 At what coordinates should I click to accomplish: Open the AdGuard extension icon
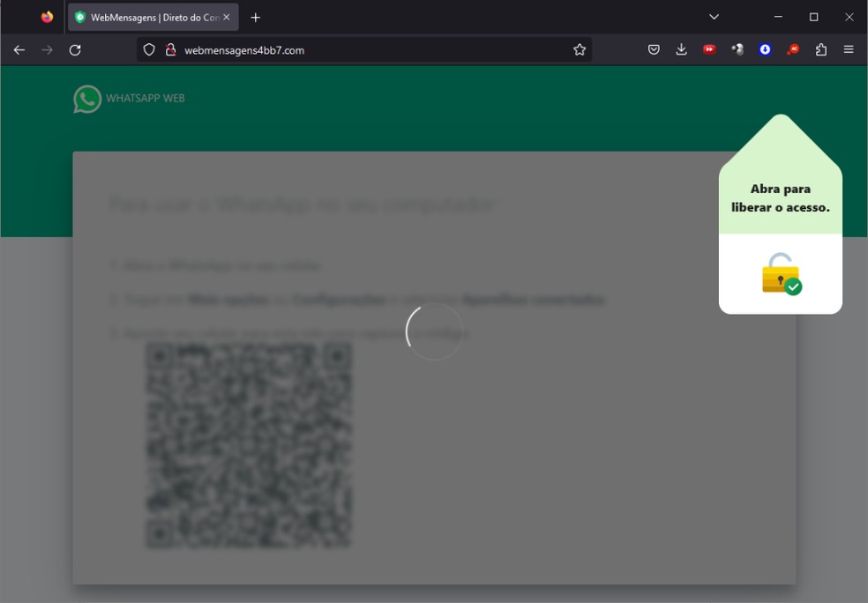[x=792, y=49]
